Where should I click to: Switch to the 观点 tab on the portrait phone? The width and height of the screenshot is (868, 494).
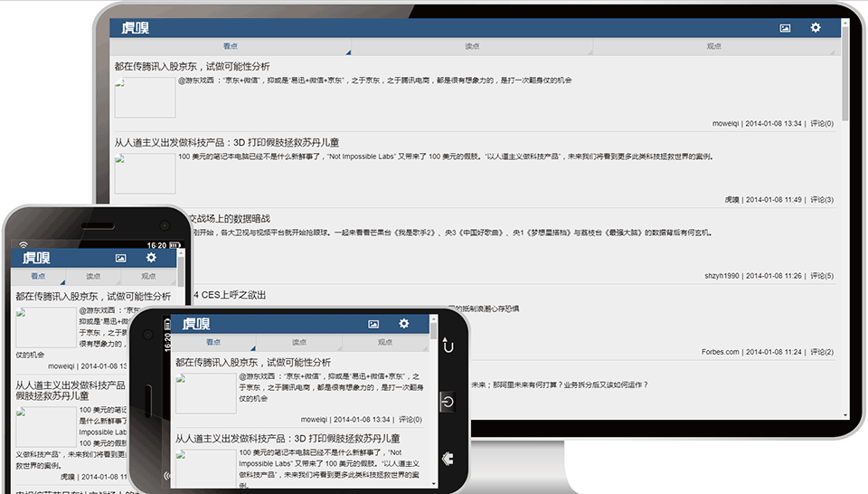click(x=148, y=276)
